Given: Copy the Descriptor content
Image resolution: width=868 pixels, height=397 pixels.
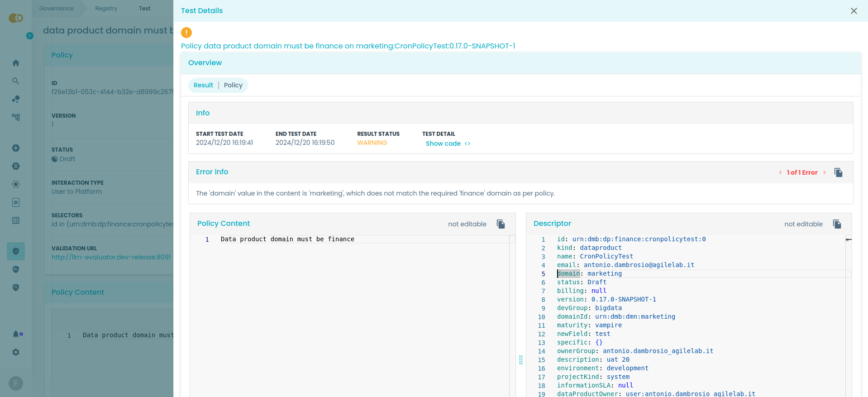Looking at the screenshot, I should pyautogui.click(x=837, y=224).
